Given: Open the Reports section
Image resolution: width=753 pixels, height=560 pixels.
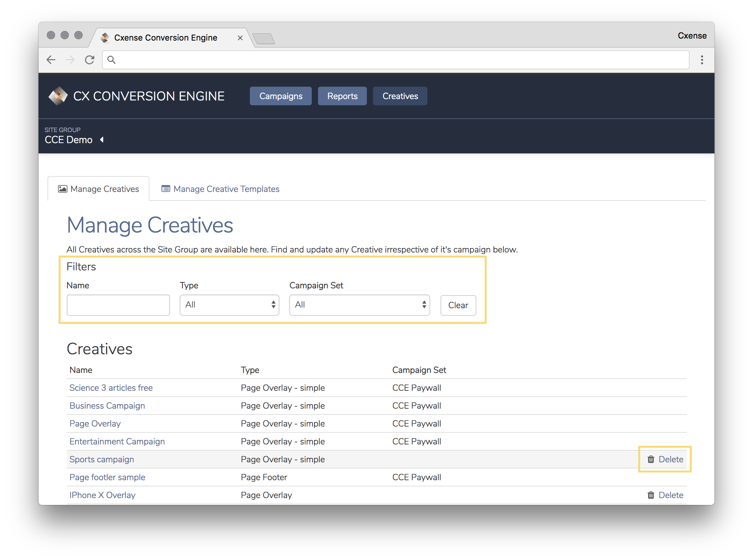Looking at the screenshot, I should pos(342,96).
